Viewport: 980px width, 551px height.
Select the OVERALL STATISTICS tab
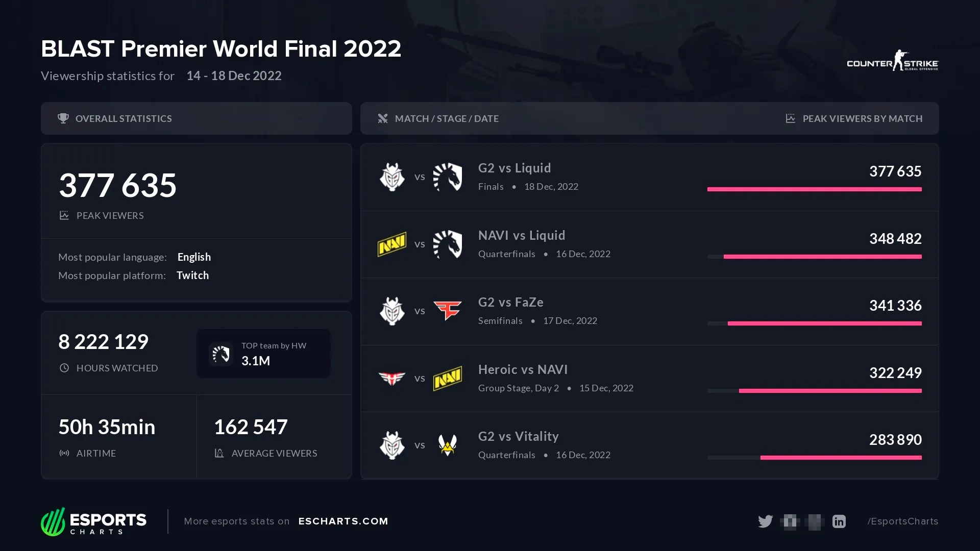(197, 118)
